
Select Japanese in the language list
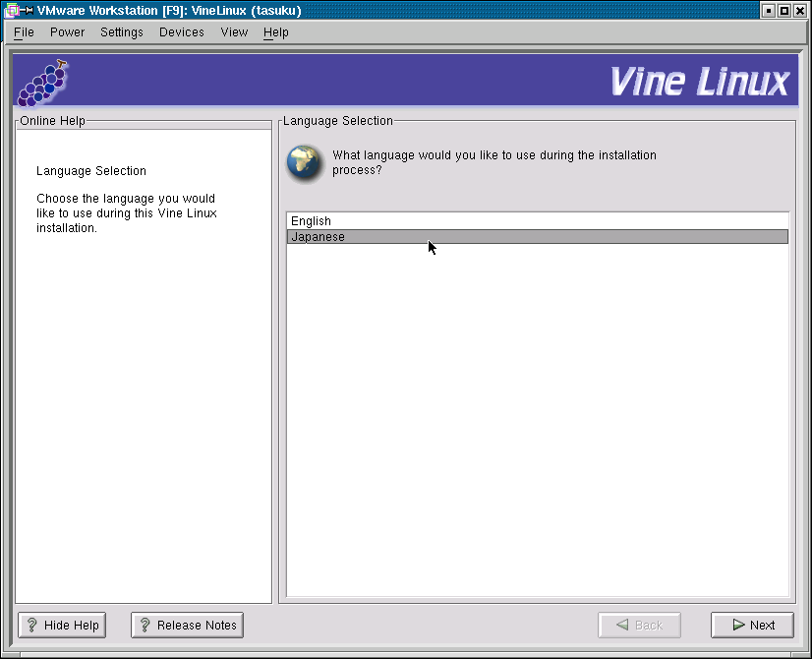319,237
